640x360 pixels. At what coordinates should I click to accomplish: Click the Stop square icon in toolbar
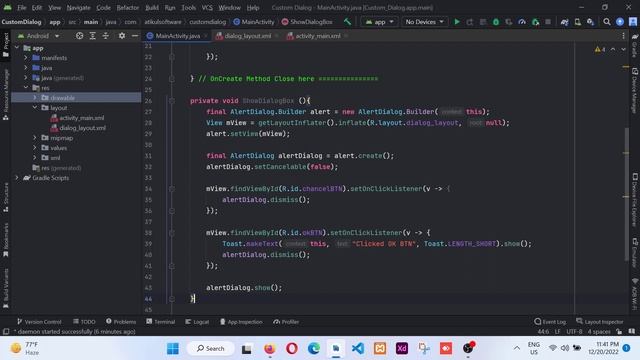click(x=548, y=22)
